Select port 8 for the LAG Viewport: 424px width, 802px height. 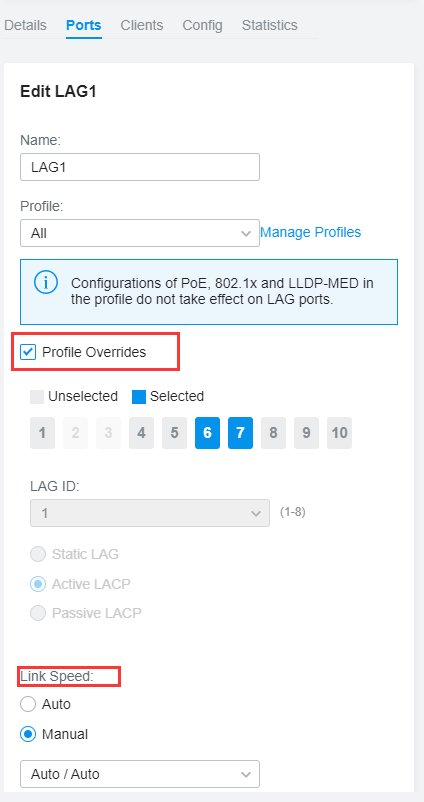pyautogui.click(x=273, y=433)
